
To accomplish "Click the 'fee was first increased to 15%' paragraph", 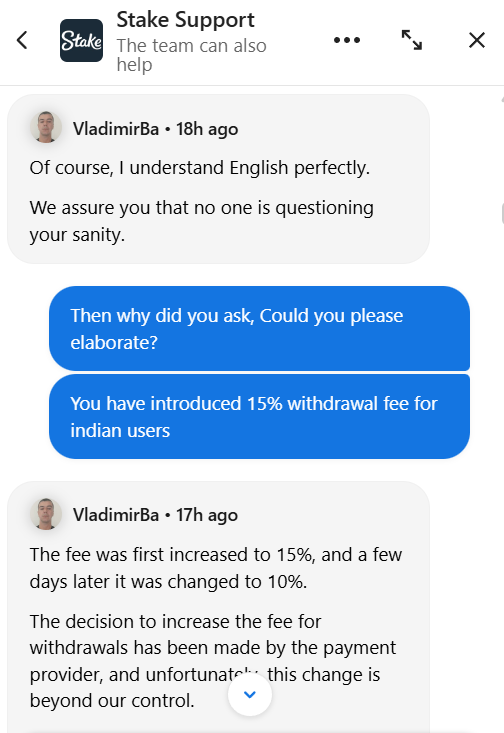I will (x=216, y=568).
